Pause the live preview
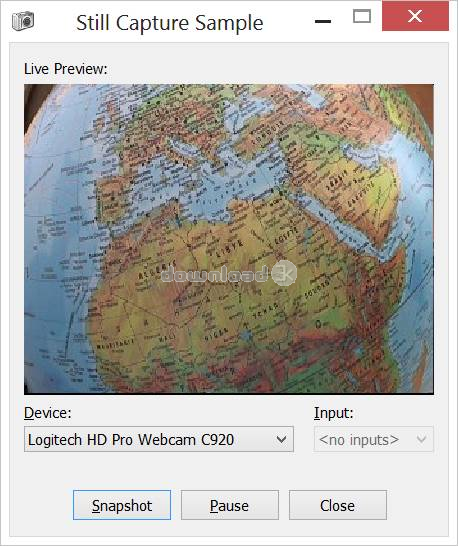The width and height of the screenshot is (458, 546). point(230,505)
